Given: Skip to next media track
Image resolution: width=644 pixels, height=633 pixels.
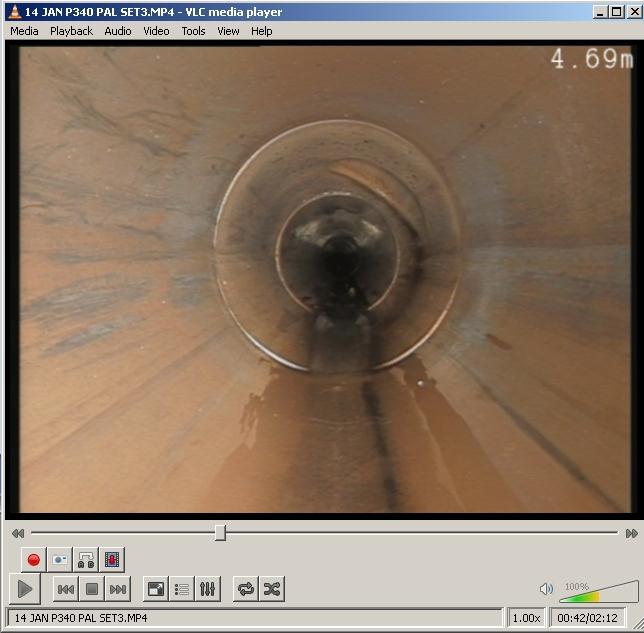Looking at the screenshot, I should click(118, 589).
